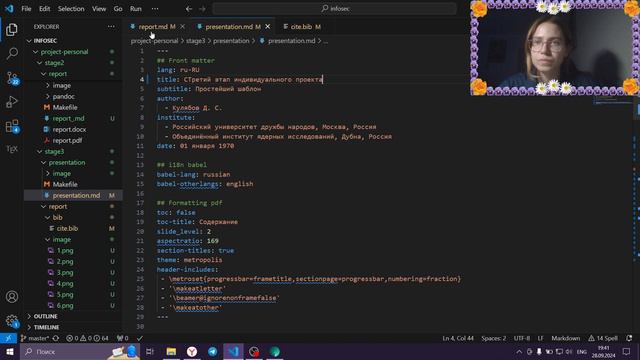The width and height of the screenshot is (640, 360).
Task: Open report.pdf in the explorer
Action: click(x=67, y=140)
